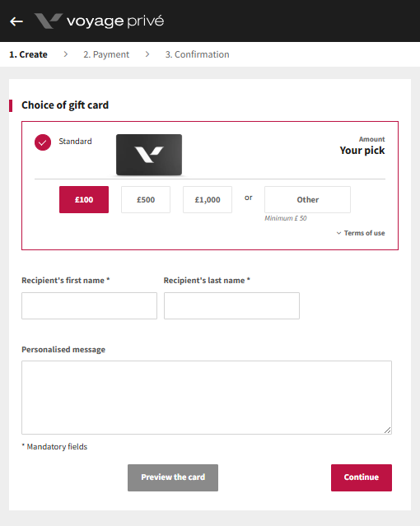The width and height of the screenshot is (420, 526).
Task: Go to the 3. Confirmation step
Action: pyautogui.click(x=197, y=54)
